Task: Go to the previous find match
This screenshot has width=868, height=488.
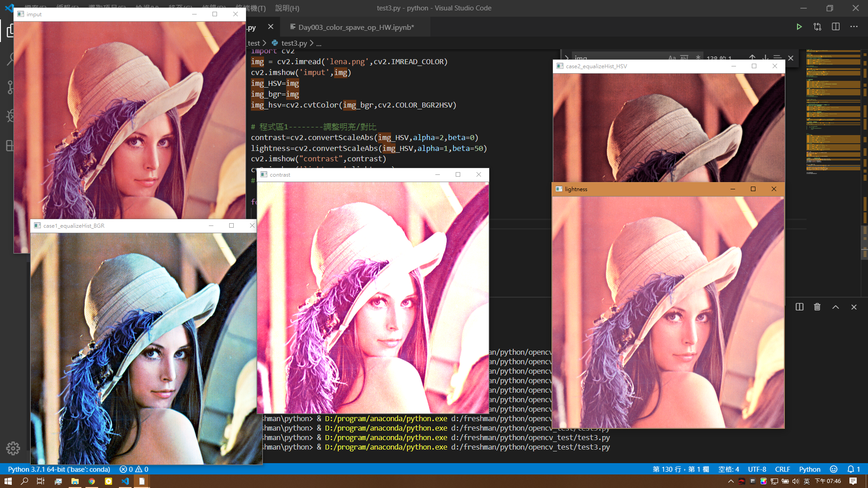Action: click(x=752, y=58)
